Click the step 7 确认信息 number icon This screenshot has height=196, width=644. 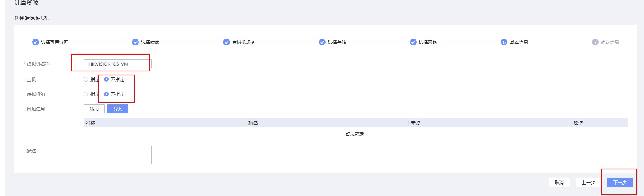coord(595,42)
